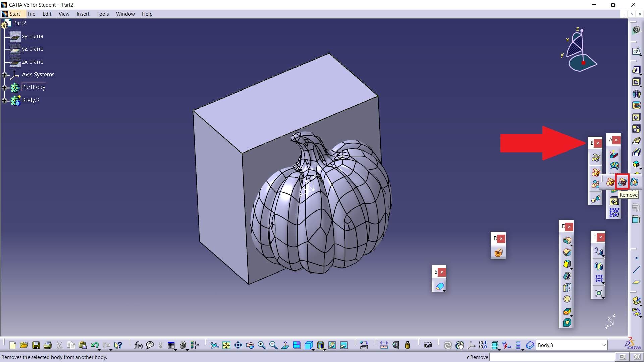
Task: Click the Fly Mode icon
Action: point(215,345)
